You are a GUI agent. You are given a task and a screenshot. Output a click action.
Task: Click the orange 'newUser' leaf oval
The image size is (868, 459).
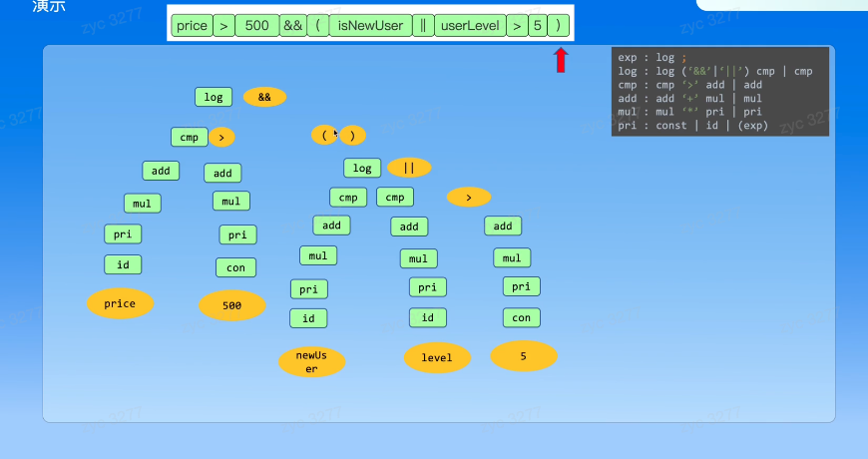click(311, 361)
